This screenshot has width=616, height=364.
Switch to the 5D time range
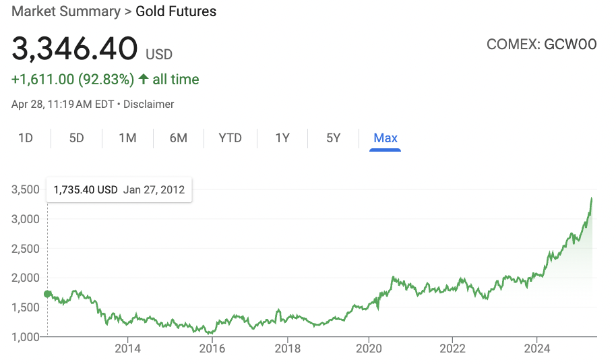point(77,138)
